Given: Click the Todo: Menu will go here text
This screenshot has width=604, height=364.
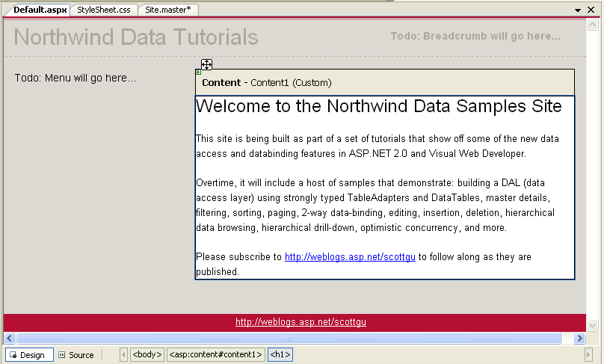Looking at the screenshot, I should click(75, 78).
